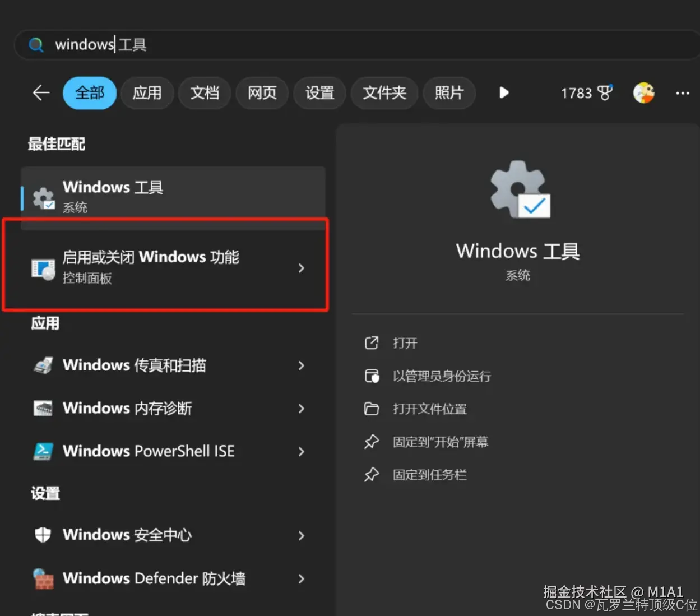Viewport: 700px width, 616px height.
Task: Expand 启用或关闭 Windows 功能 chevron
Action: coord(302,268)
